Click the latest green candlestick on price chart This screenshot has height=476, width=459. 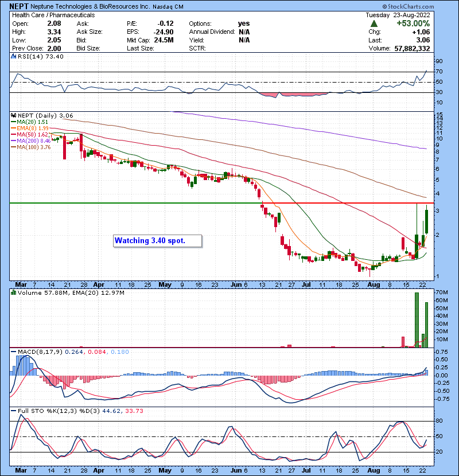[426, 221]
